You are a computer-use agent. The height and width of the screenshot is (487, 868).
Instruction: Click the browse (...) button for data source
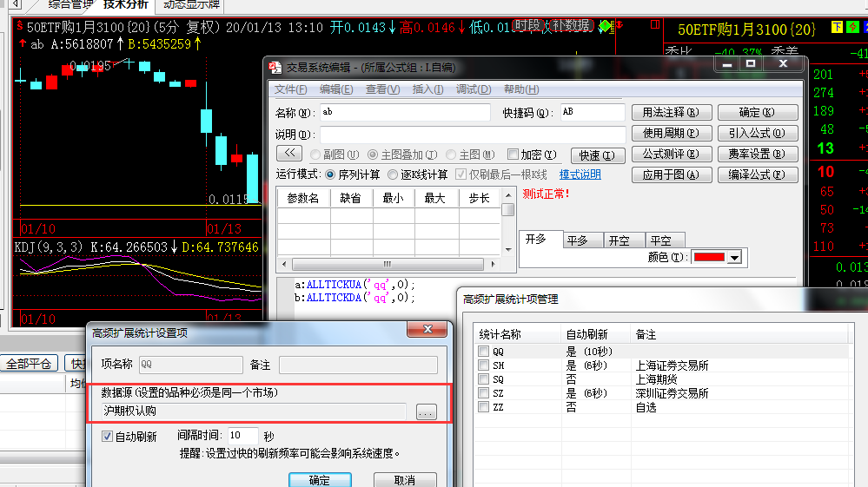[x=426, y=412]
